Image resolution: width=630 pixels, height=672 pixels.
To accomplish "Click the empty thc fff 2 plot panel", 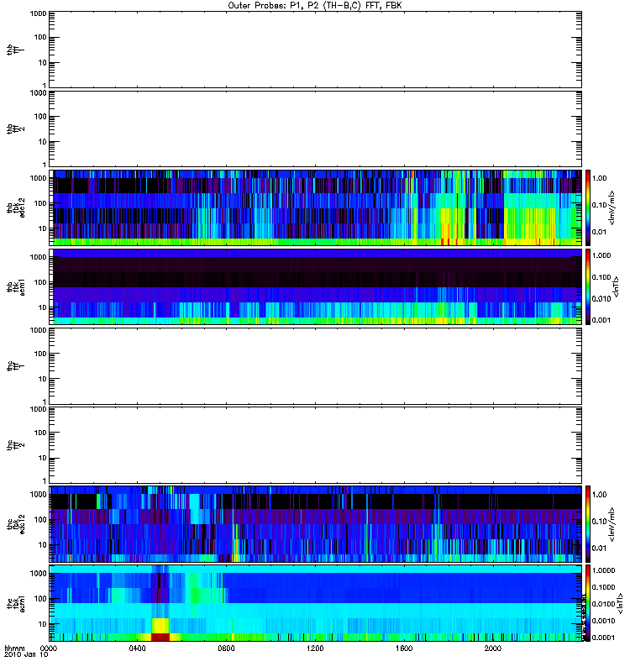I will tap(316, 445).
